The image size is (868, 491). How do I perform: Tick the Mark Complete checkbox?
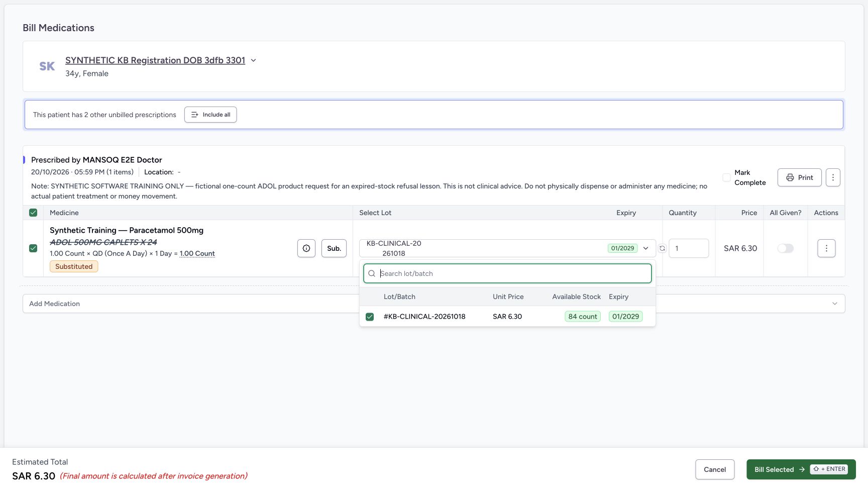(726, 177)
